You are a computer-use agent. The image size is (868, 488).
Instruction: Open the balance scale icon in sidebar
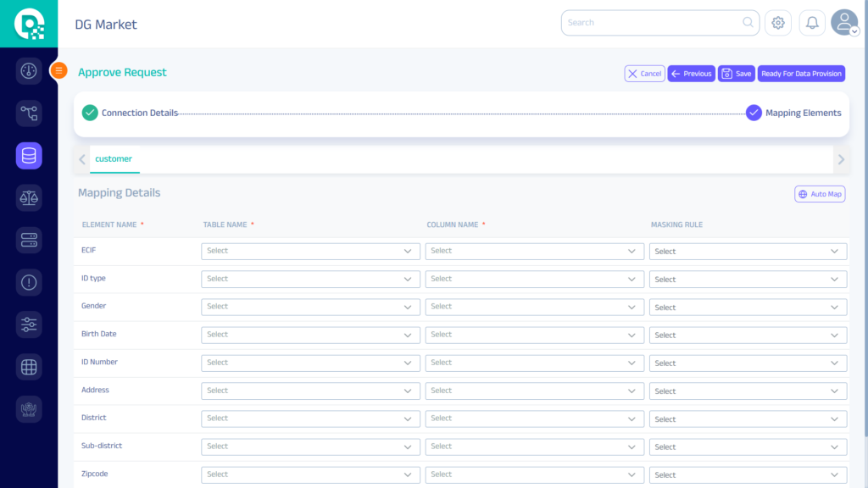tap(29, 198)
